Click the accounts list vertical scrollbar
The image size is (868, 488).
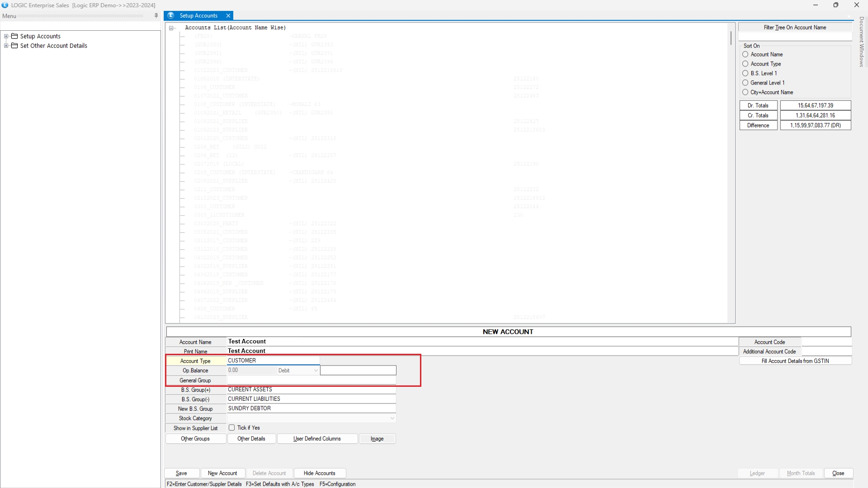(x=731, y=38)
